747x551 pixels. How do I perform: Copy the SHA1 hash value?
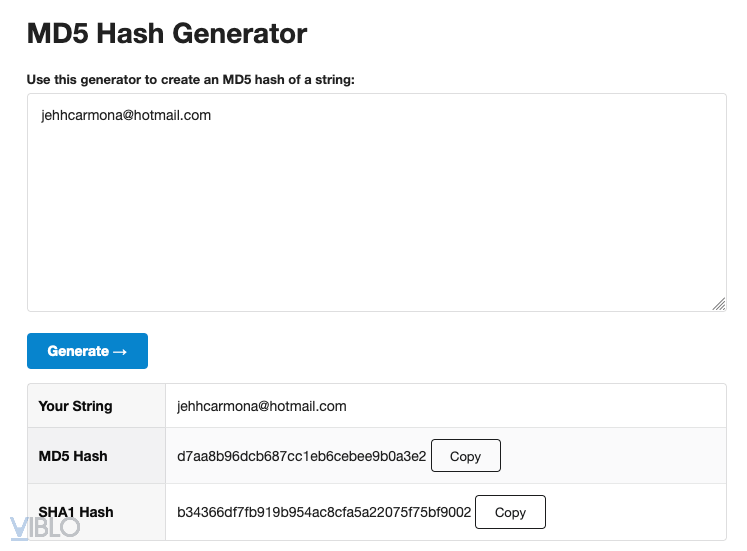coord(509,512)
